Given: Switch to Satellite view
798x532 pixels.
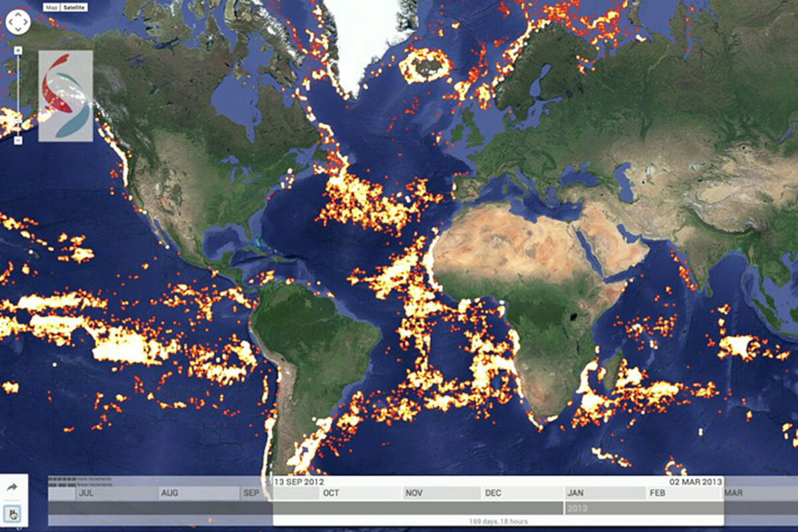Looking at the screenshot, I should (73, 7).
